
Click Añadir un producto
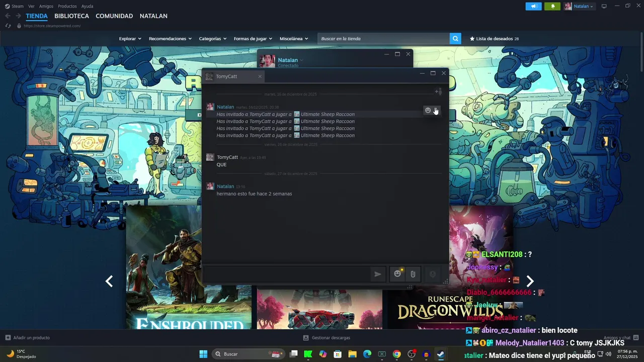[x=28, y=338]
